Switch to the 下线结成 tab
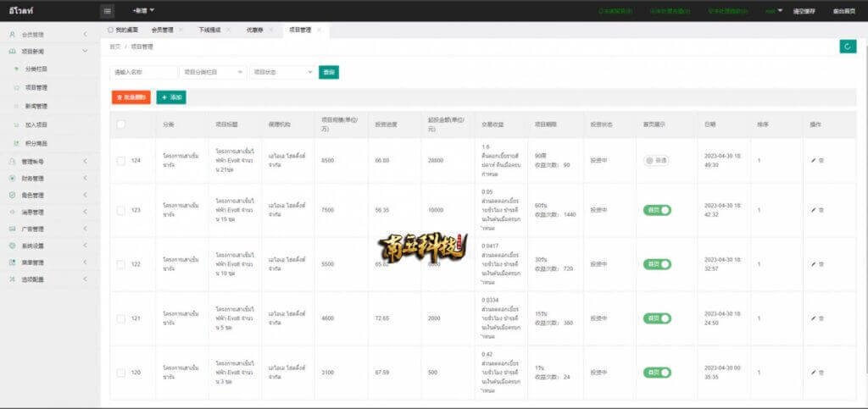 [209, 30]
